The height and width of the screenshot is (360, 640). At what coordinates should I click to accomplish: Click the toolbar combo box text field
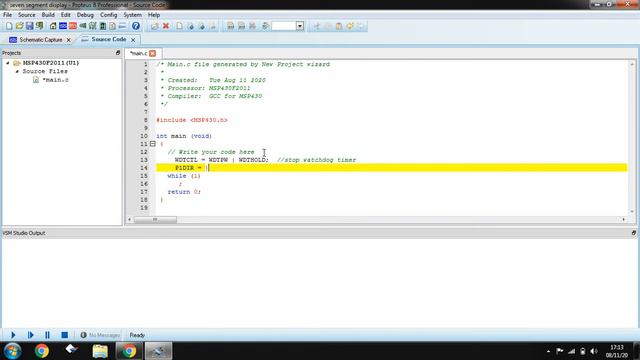[284, 26]
